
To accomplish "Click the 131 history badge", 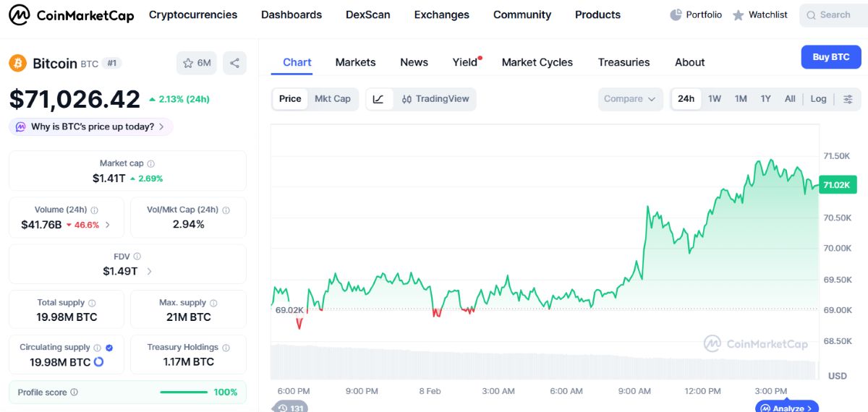I will point(290,407).
